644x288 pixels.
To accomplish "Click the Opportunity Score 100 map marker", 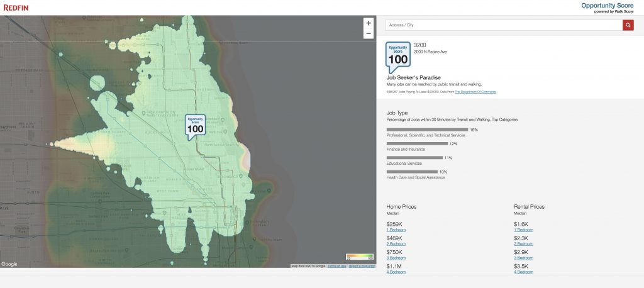I will tap(196, 126).
